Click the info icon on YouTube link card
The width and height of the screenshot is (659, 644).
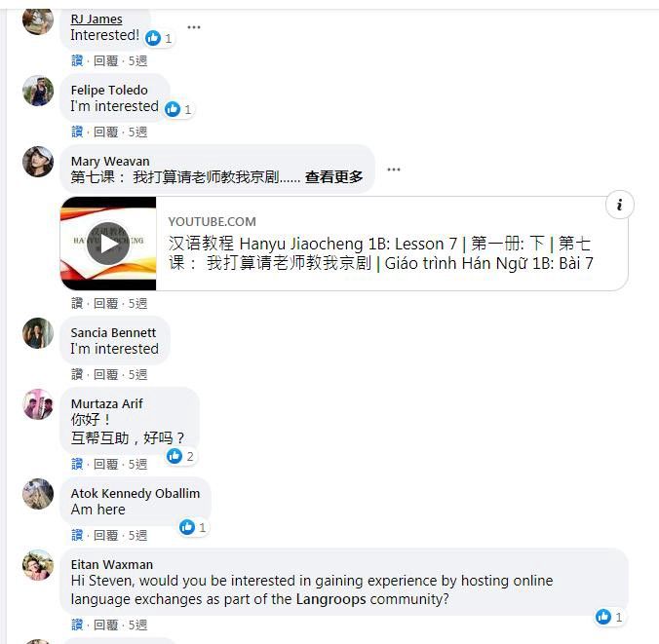pyautogui.click(x=619, y=205)
